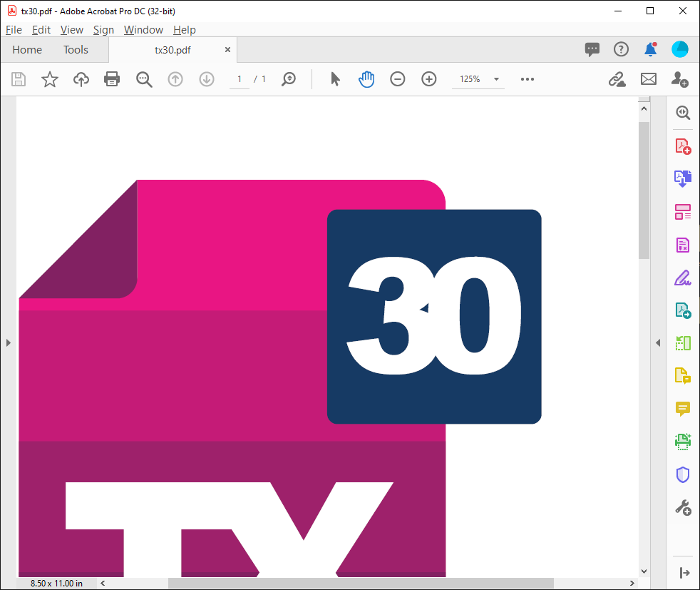Expand the left navigation pane arrow
Viewport: 700px width, 590px height.
(8, 342)
